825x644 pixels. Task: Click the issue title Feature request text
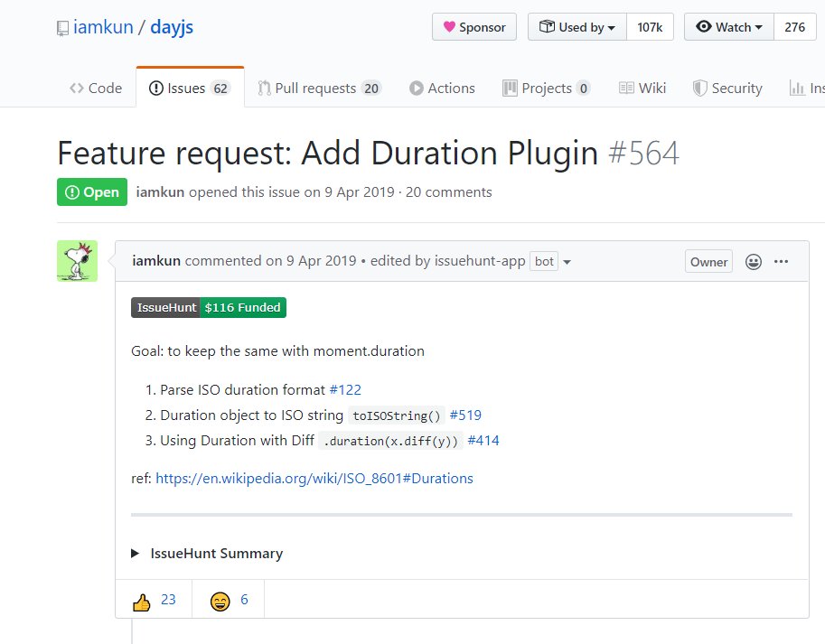(x=327, y=153)
